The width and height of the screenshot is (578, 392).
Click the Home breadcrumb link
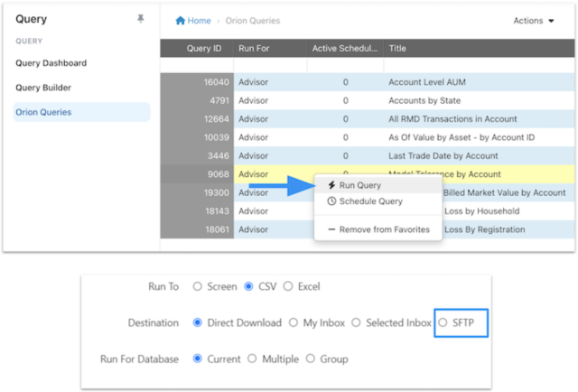199,21
